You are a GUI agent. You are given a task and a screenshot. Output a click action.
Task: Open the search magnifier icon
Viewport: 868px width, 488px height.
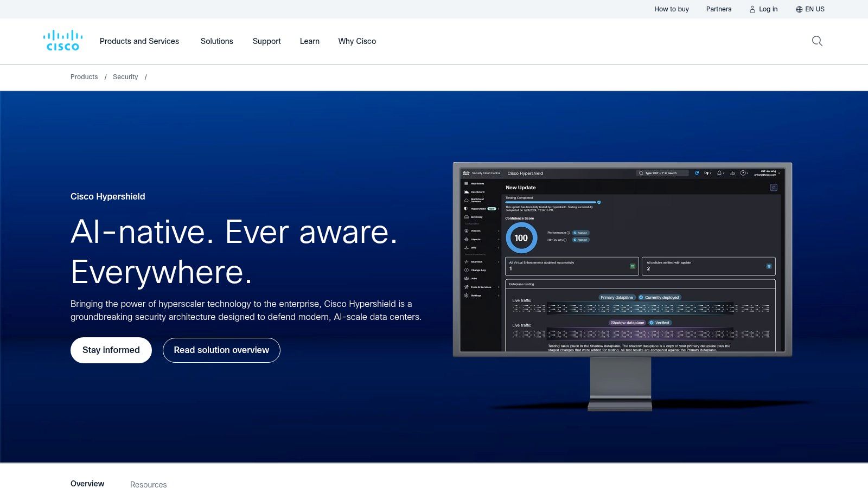click(817, 41)
